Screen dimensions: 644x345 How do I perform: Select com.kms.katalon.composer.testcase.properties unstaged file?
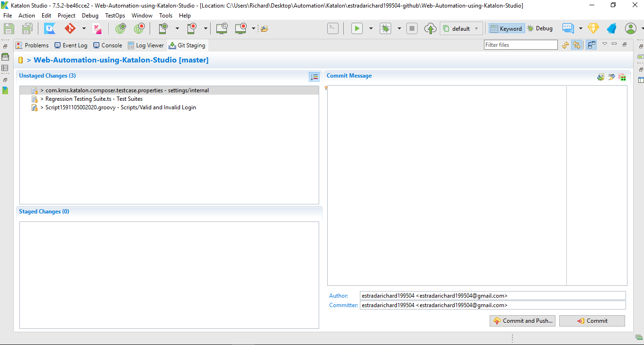pyautogui.click(x=169, y=90)
